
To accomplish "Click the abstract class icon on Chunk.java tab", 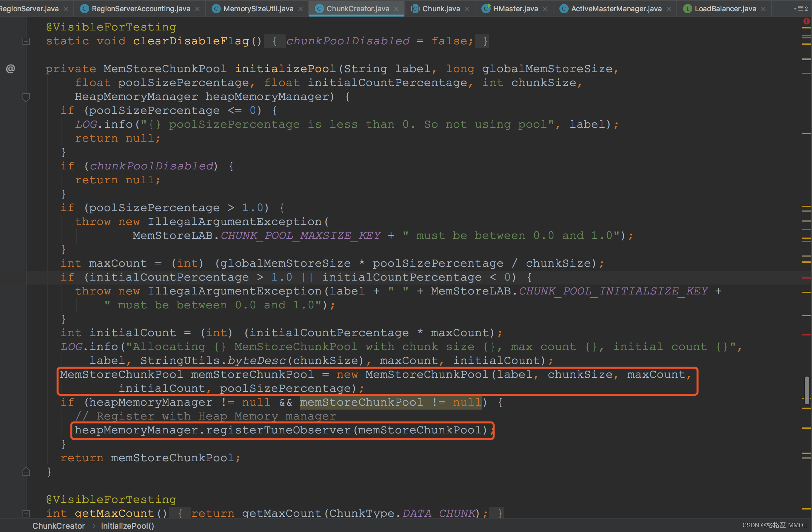I will (415, 9).
